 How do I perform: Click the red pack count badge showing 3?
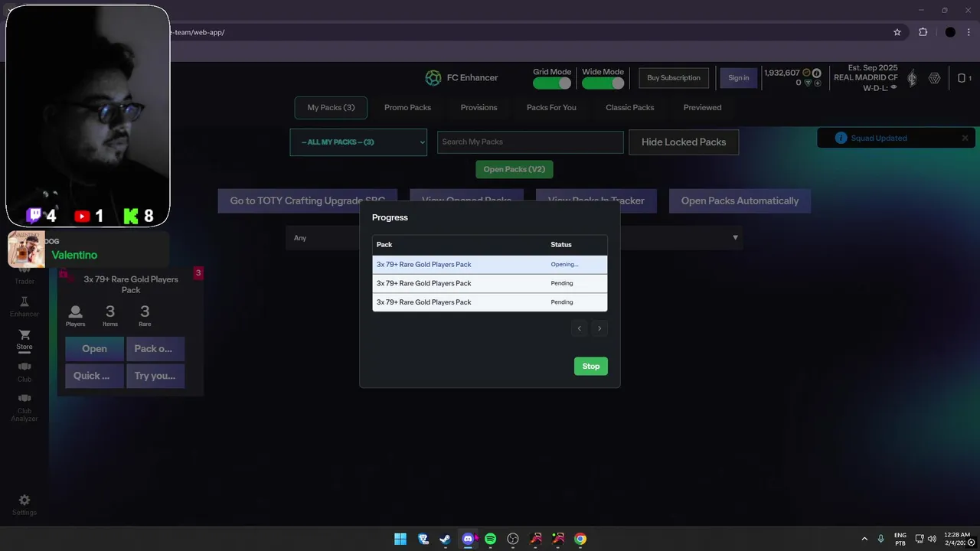pos(198,273)
